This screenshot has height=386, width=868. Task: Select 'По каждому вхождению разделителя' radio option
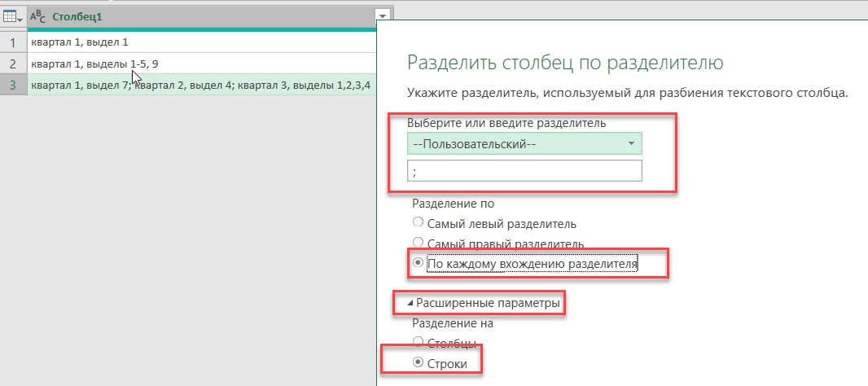tap(419, 264)
